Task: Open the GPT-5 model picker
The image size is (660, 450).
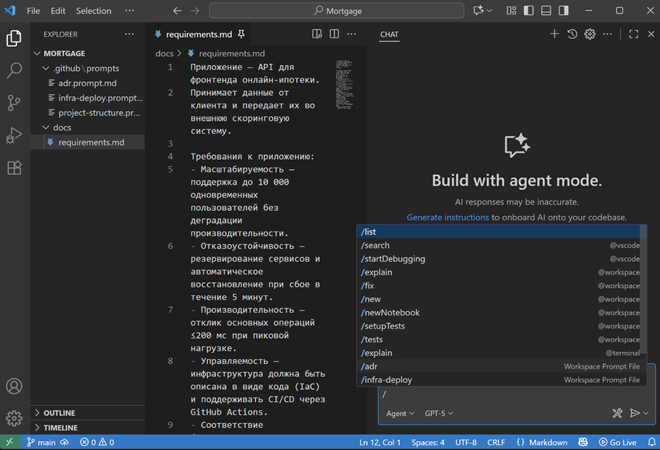Action: click(439, 413)
